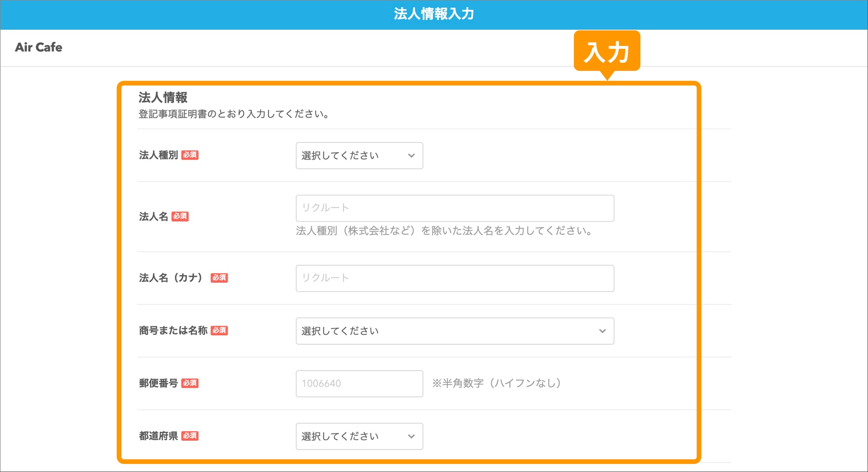868x472 pixels.
Task: Click the 必須 badge beside 商号または名称
Action: pos(219,330)
